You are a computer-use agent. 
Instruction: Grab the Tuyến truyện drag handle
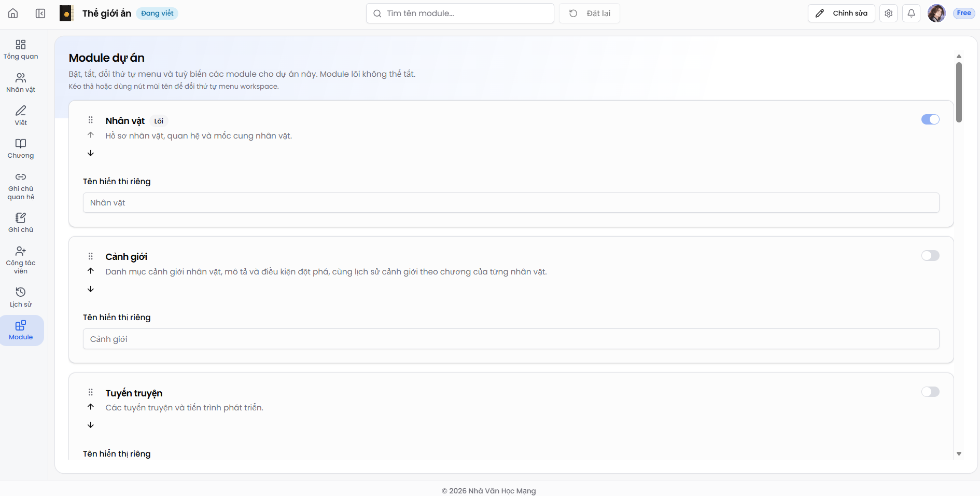pos(91,392)
